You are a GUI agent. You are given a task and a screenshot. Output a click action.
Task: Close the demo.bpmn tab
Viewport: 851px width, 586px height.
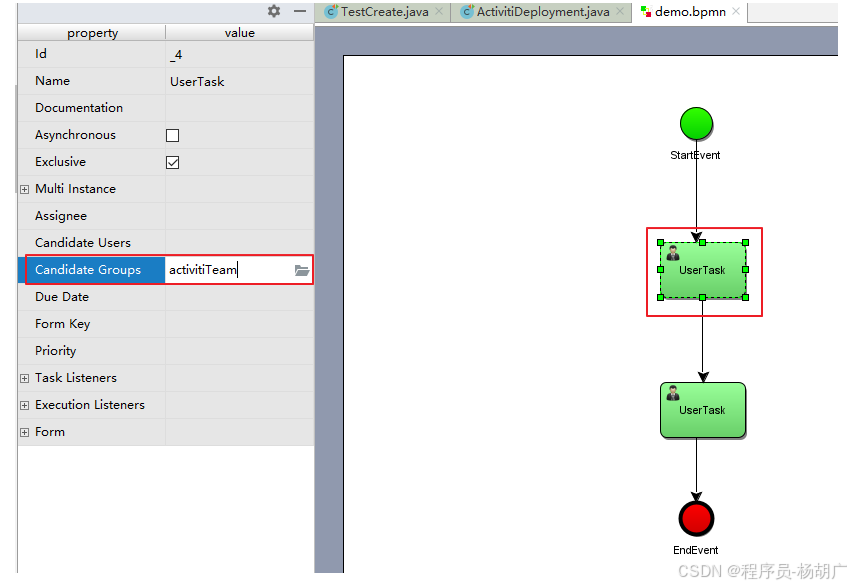[x=737, y=13]
